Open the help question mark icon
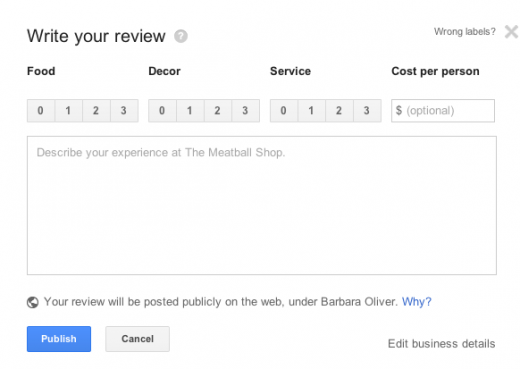Viewport: 520px width, 369px height. [181, 36]
